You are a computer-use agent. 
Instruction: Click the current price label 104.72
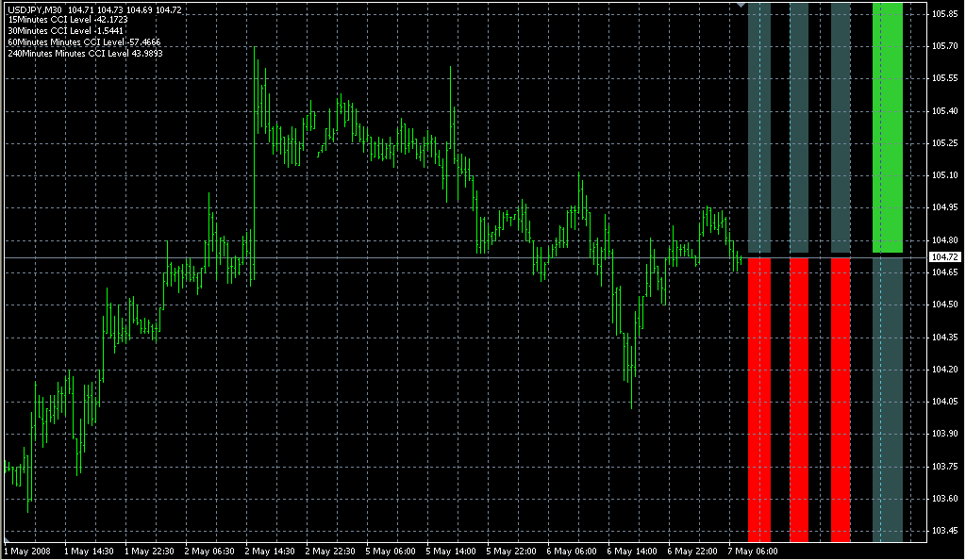coord(945,257)
